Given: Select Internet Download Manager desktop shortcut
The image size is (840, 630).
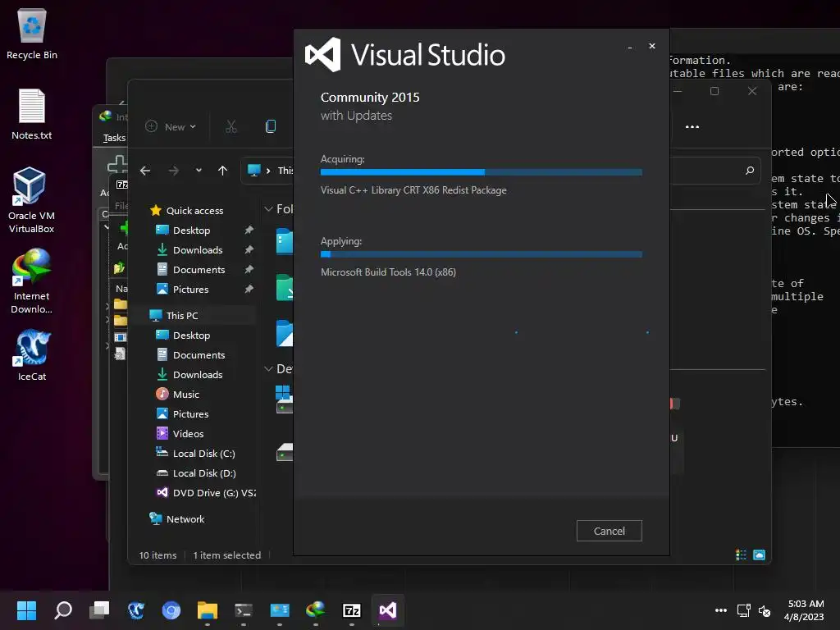Looking at the screenshot, I should 32,281.
